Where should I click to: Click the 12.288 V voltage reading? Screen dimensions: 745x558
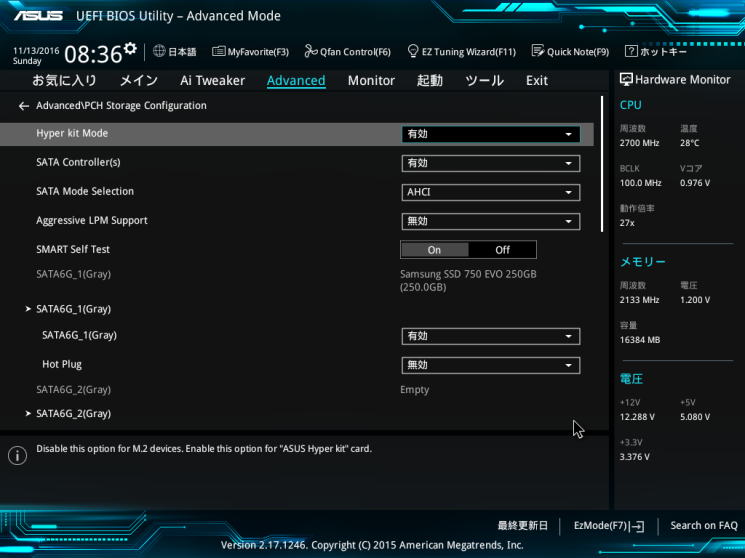pos(637,417)
